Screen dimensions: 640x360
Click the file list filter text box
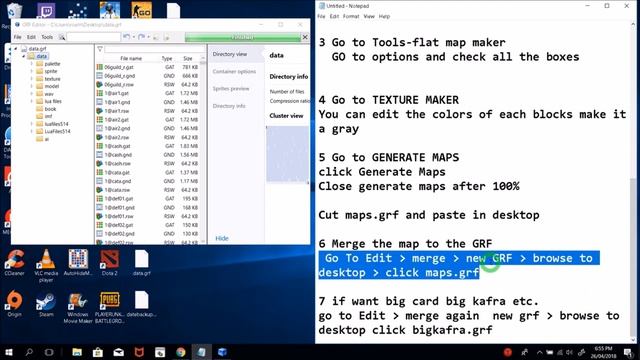click(x=154, y=49)
